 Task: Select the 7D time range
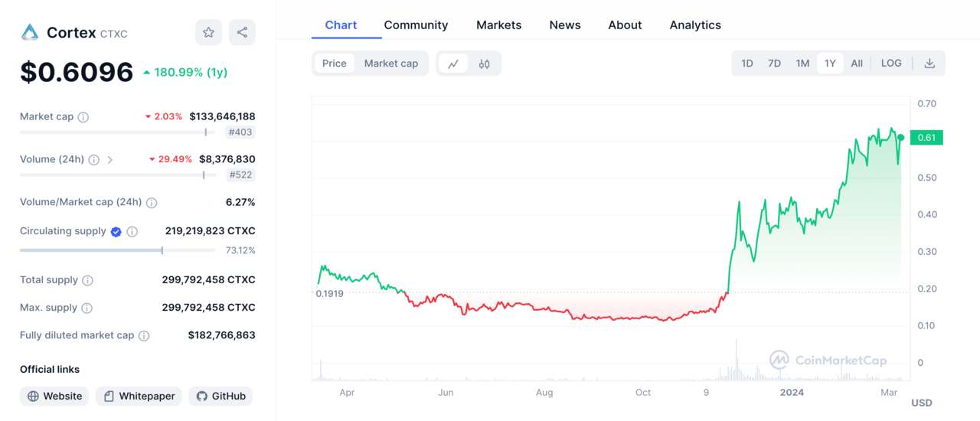[x=774, y=64]
